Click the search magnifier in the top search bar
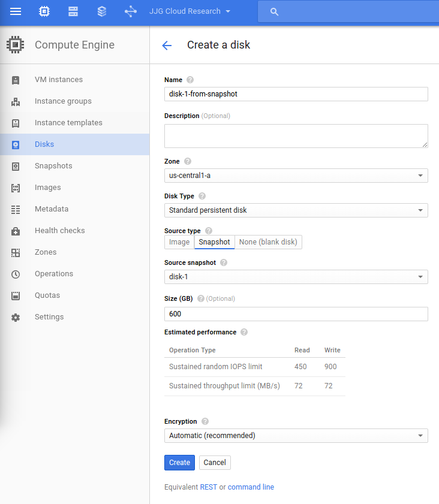This screenshot has height=504, width=439. click(273, 11)
